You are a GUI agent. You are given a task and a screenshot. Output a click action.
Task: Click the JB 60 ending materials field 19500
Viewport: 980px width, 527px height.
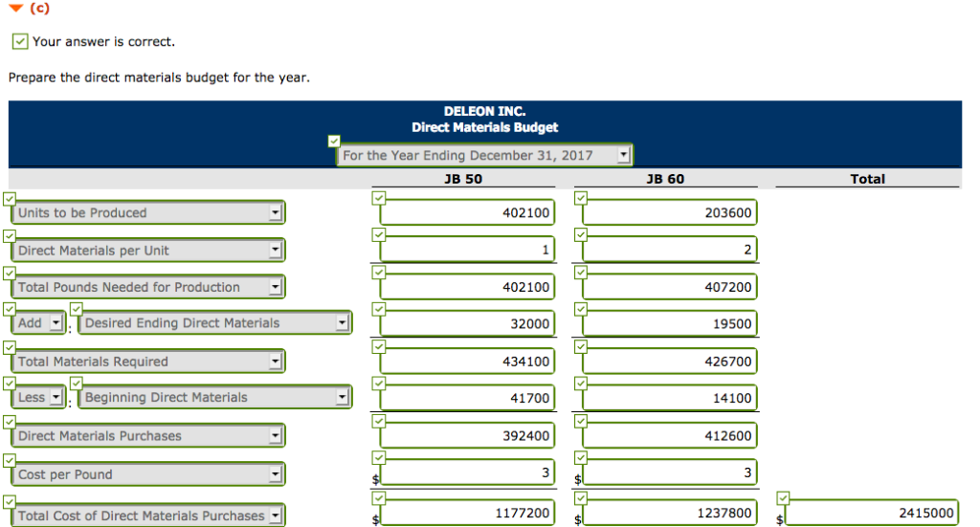click(x=669, y=323)
